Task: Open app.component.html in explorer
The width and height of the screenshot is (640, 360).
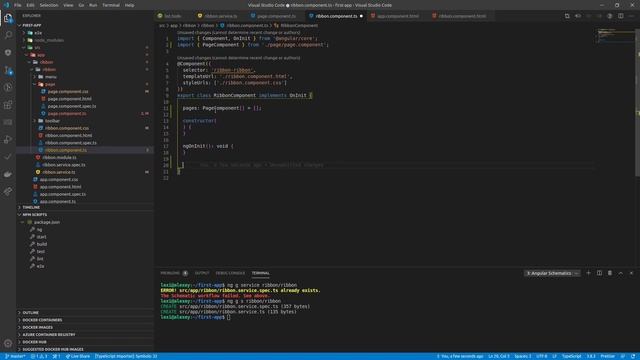Action: pyautogui.click(x=60, y=187)
